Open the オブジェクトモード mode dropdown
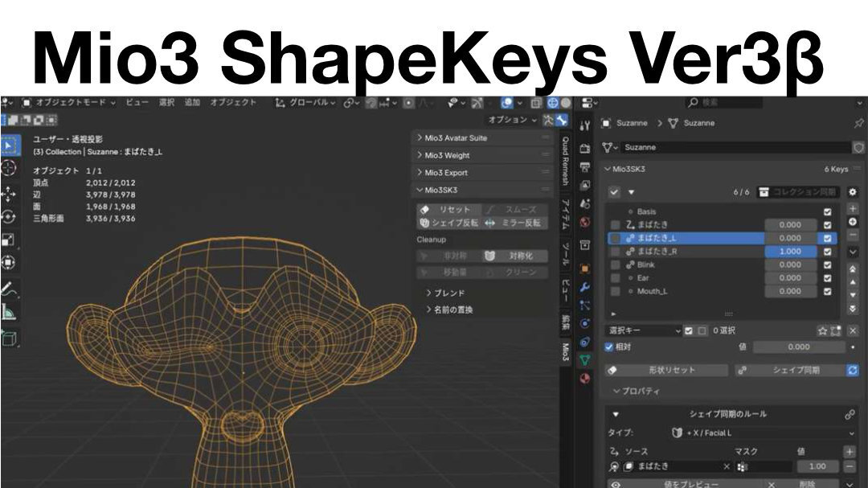Screen dimensions: 868x488 tap(68, 102)
